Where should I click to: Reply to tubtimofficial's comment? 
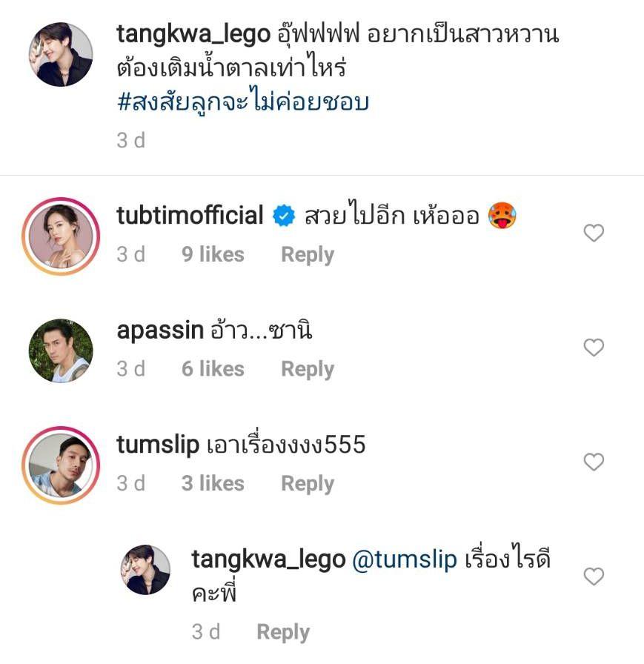coord(308,255)
